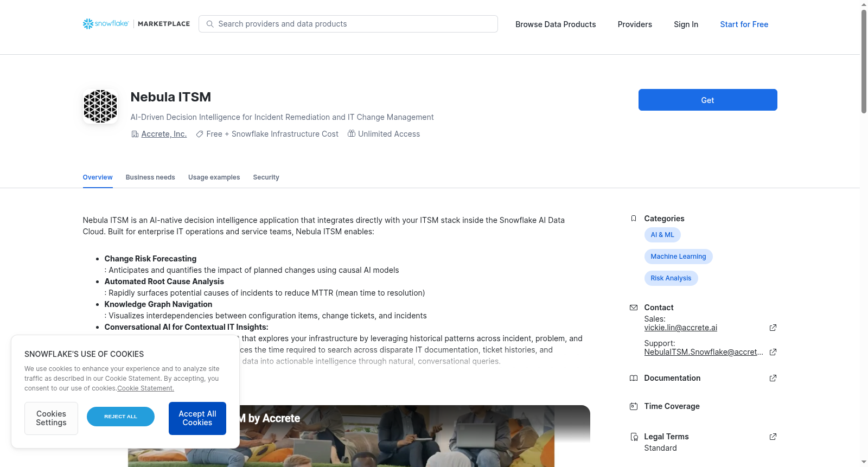Click the vickie.lin@accrete.ai email link
The width and height of the screenshot is (868, 467).
click(x=680, y=328)
